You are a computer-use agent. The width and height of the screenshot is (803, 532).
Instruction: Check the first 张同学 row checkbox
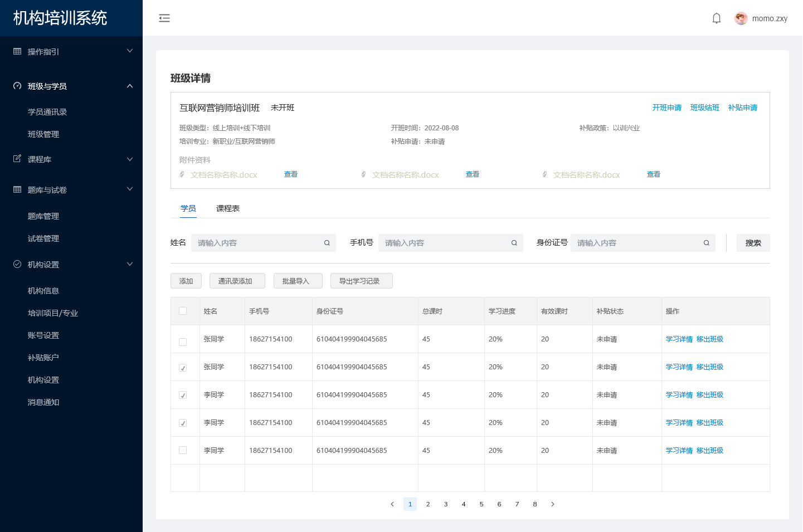point(183,342)
